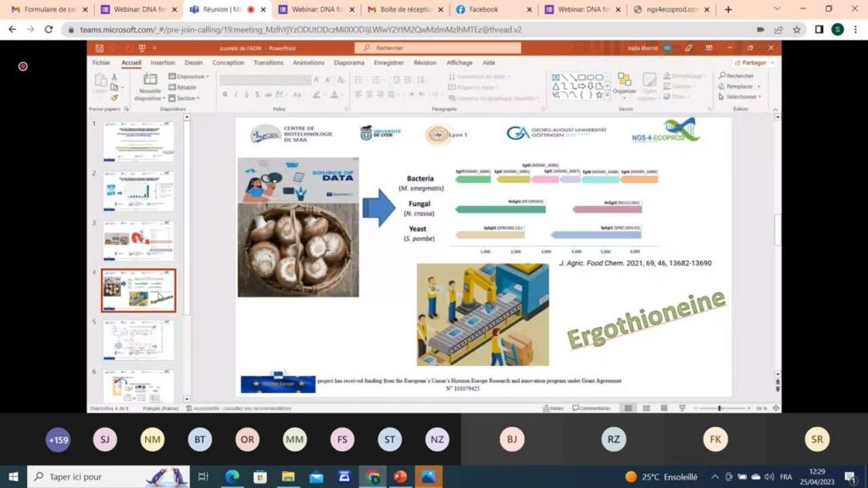The image size is (868, 488).
Task: Reload the Teams page in Chrome
Action: 49,29
